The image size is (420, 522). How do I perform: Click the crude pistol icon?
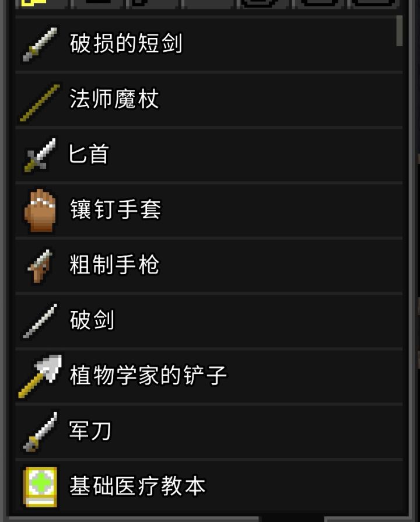click(x=40, y=266)
